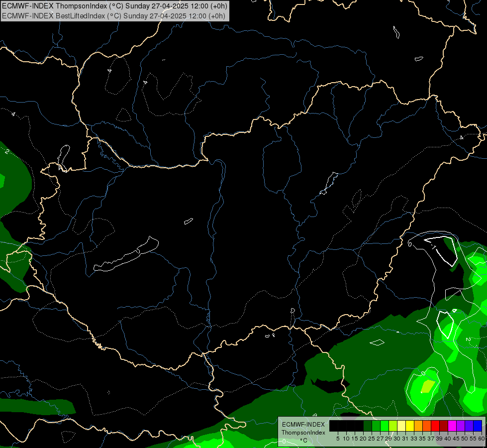Click the legend scale value "40"
This screenshot has width=487, height=448.
tap(448, 439)
